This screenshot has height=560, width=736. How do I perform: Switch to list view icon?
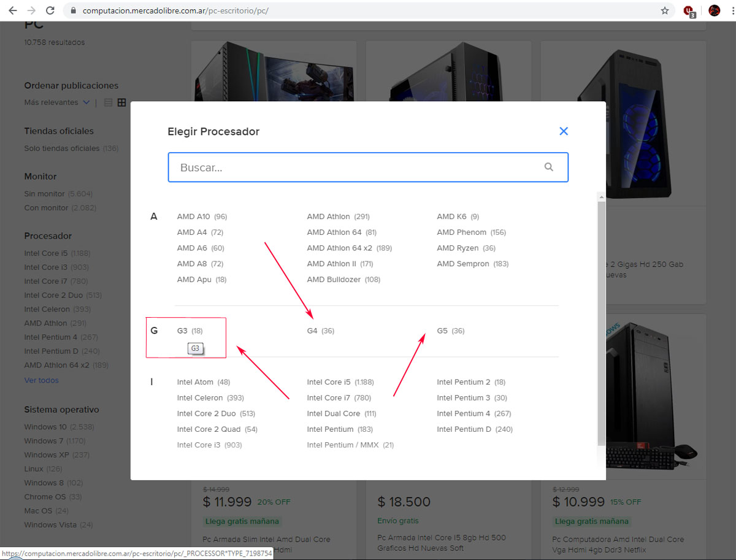pyautogui.click(x=109, y=102)
